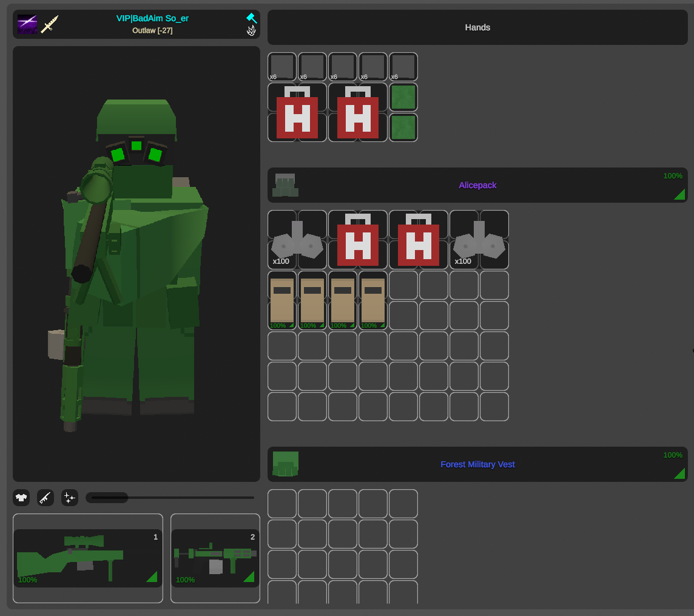Click Forest Military Vest 100% durability indicator
This screenshot has width=694, height=616.
click(673, 455)
